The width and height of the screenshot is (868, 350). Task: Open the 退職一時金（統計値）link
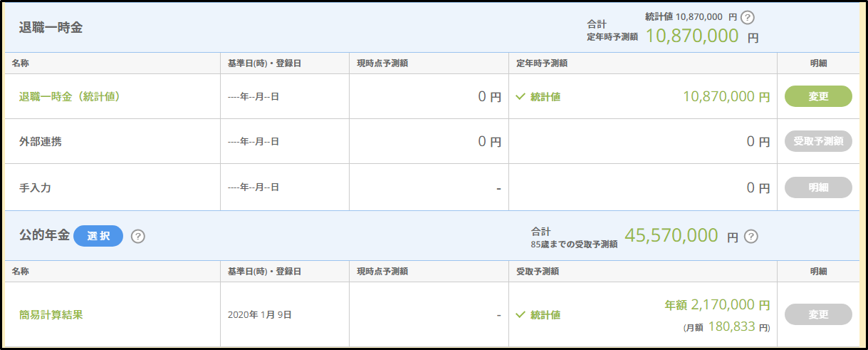click(69, 97)
